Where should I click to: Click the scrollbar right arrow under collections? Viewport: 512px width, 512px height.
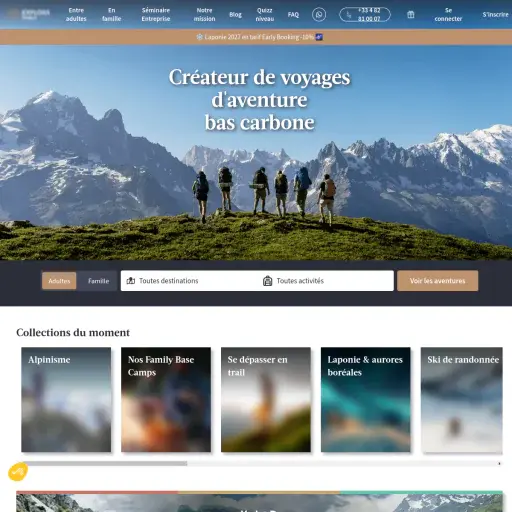(x=499, y=463)
